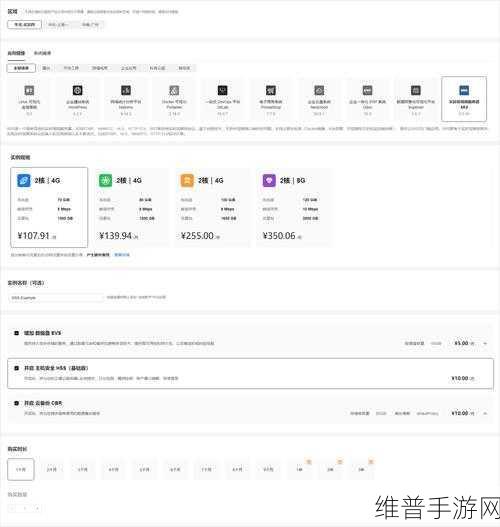Select the Odoo ERP image icon
The width and height of the screenshot is (500, 527).
pos(368,90)
